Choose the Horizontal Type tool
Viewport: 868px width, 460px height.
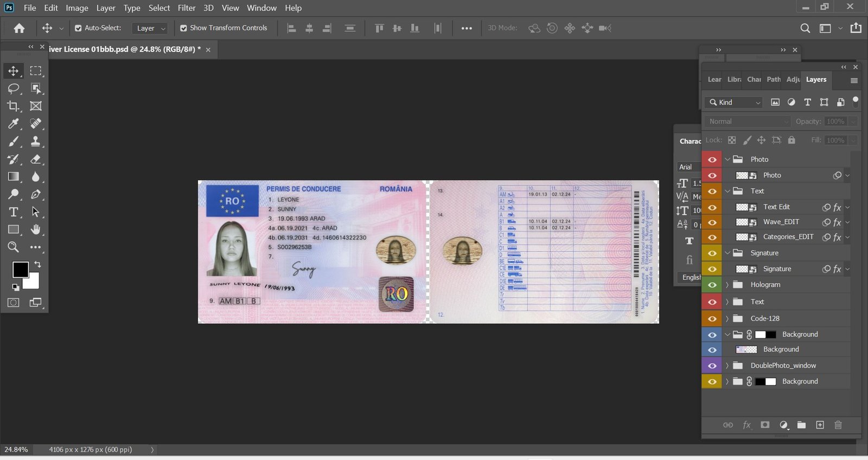click(13, 212)
